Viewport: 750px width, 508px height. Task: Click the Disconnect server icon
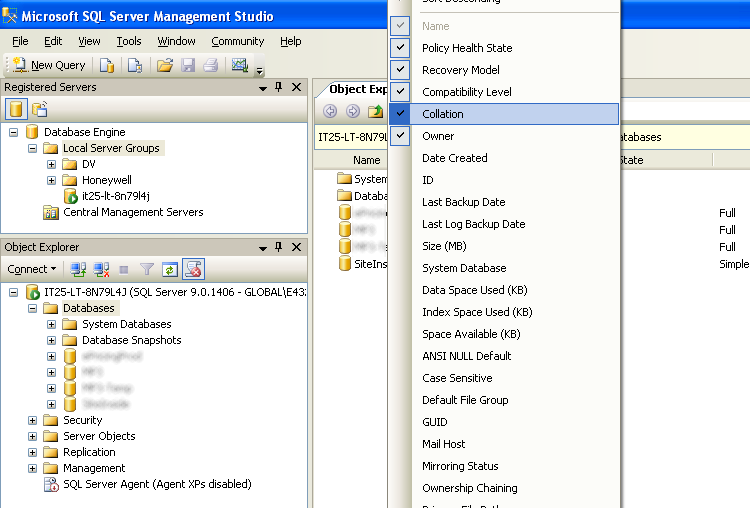pos(101,269)
